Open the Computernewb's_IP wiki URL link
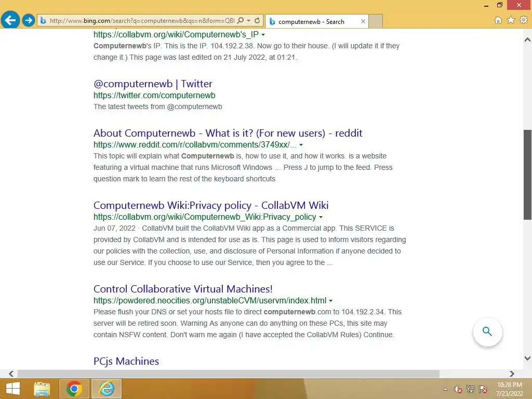This screenshot has width=532, height=399. (x=176, y=34)
